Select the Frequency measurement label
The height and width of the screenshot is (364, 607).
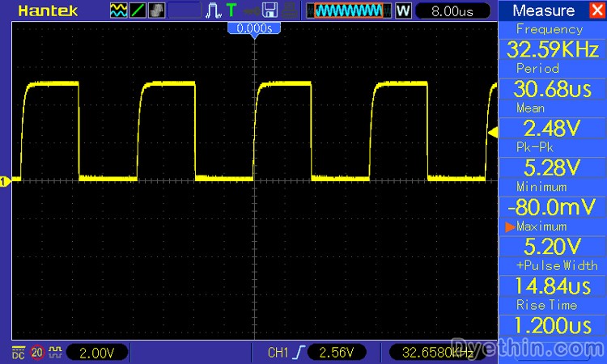click(x=550, y=29)
